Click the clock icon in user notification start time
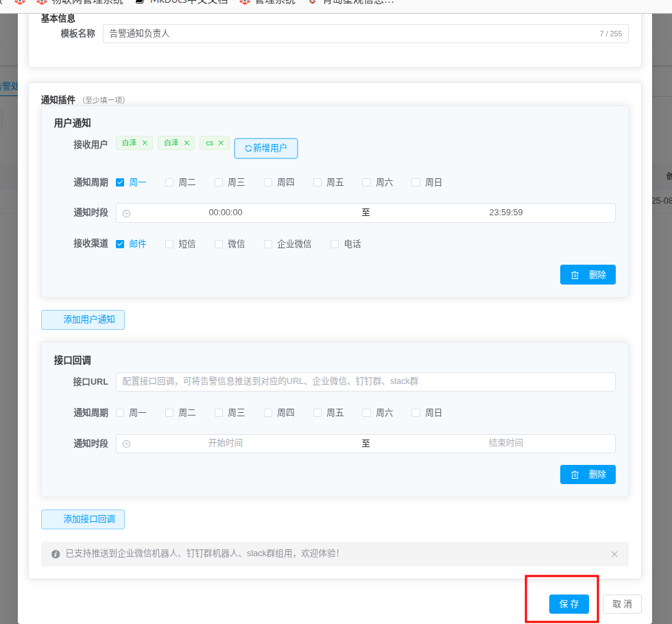The image size is (672, 624). pyautogui.click(x=126, y=213)
